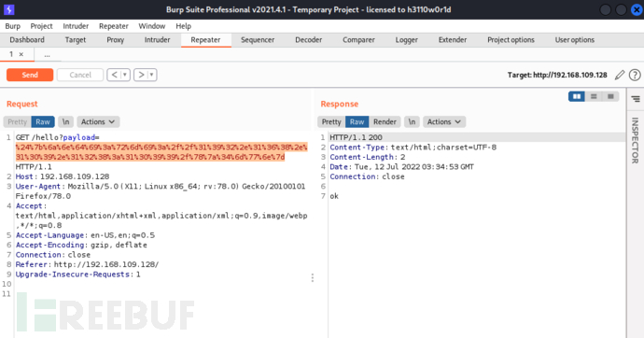Click the Burp Suite logo icon
644x338 pixels.
[9, 9]
